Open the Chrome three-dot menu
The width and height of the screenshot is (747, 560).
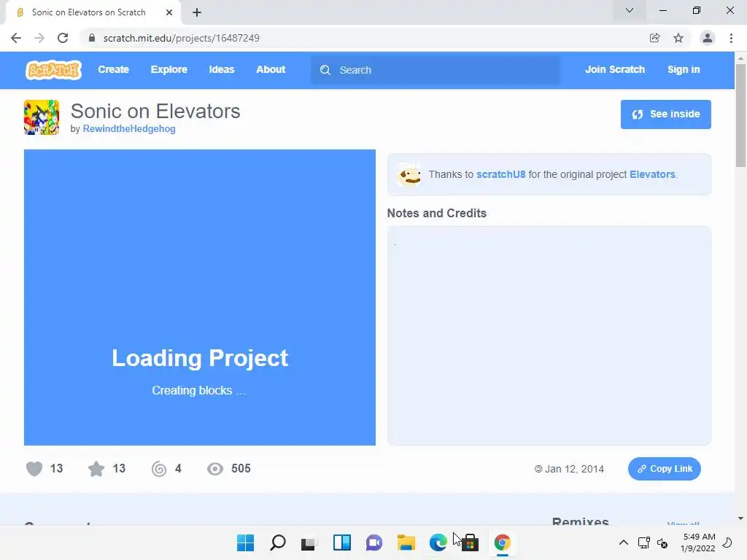point(731,38)
